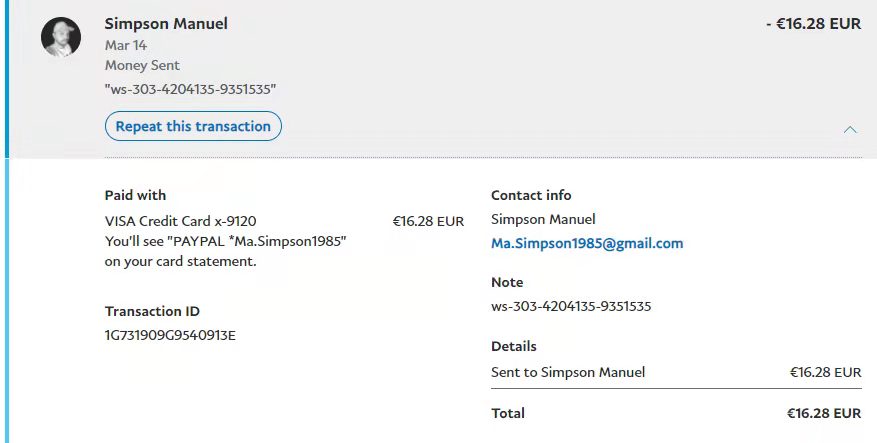Click the Simpson Manuel header name
The height and width of the screenshot is (443, 877).
(166, 23)
